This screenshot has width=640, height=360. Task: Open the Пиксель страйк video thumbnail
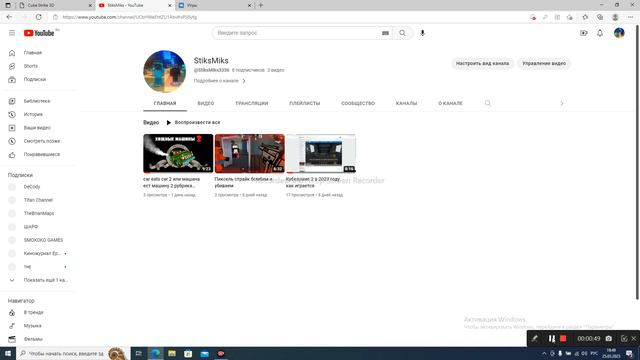point(249,153)
